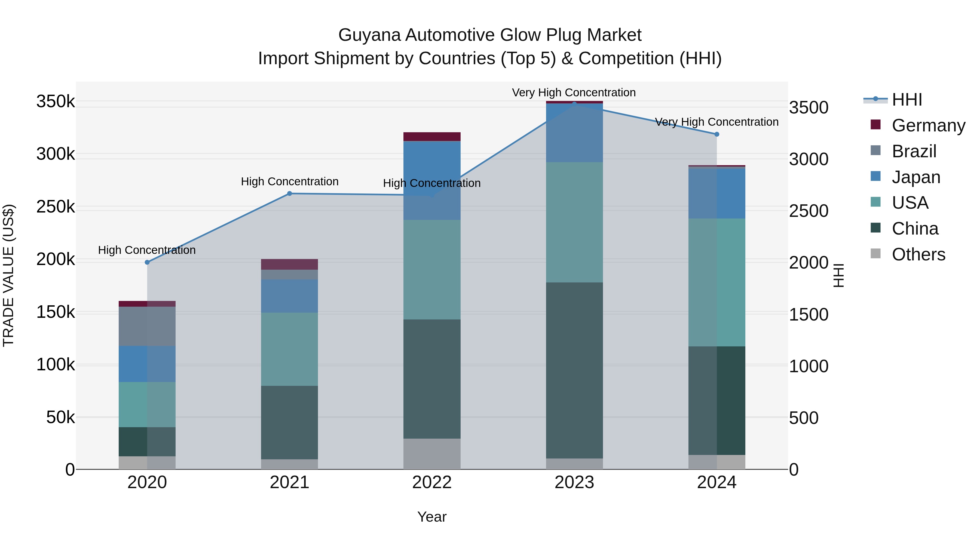Click the Others gray legend swatch
This screenshot has width=980, height=551.
(x=875, y=253)
